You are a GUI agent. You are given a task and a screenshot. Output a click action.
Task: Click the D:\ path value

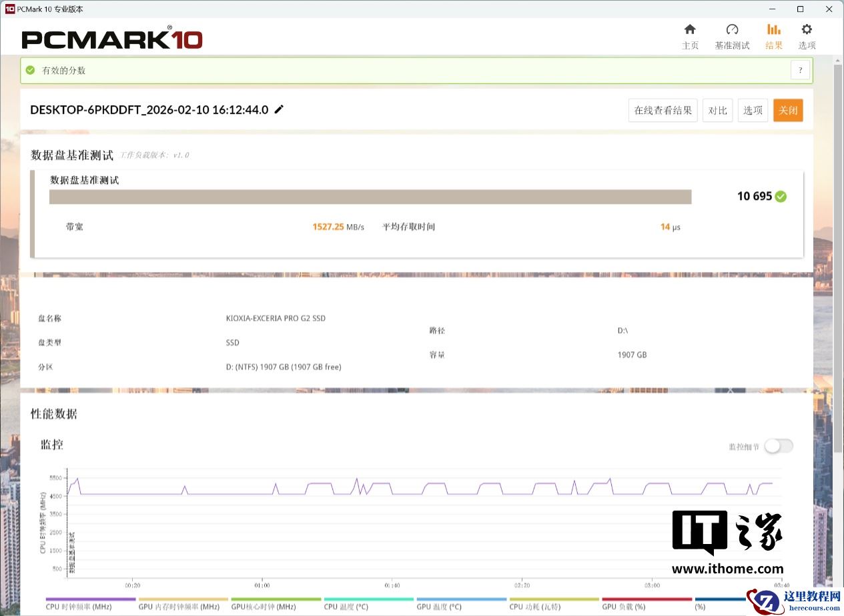(622, 331)
